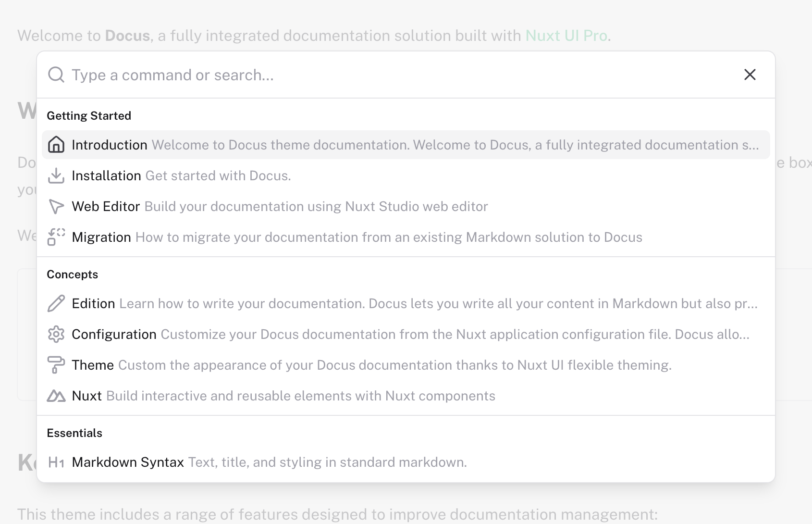Select the Migration search result
Image resolution: width=812 pixels, height=524 pixels.
(x=101, y=237)
